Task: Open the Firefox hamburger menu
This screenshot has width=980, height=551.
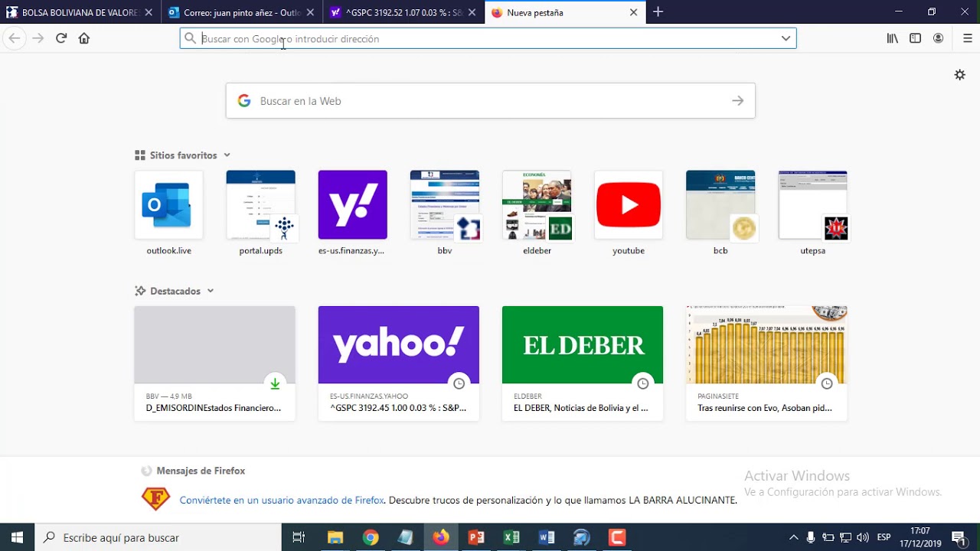Action: (968, 38)
